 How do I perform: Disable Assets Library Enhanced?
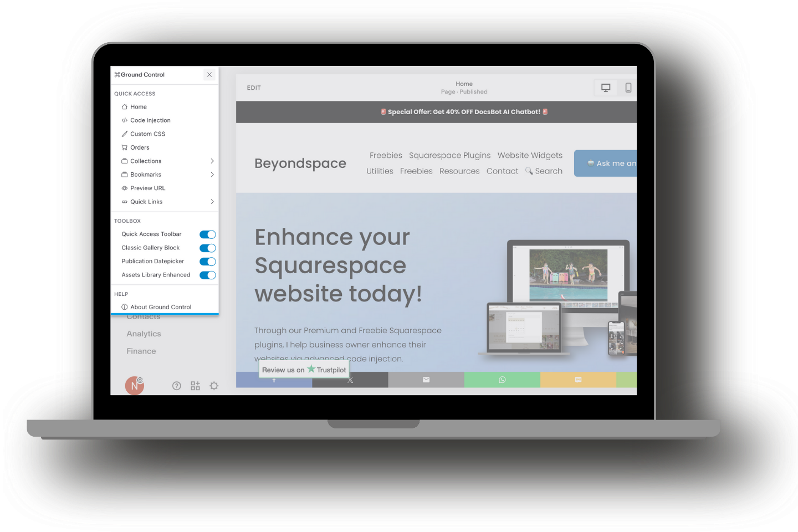(x=207, y=275)
